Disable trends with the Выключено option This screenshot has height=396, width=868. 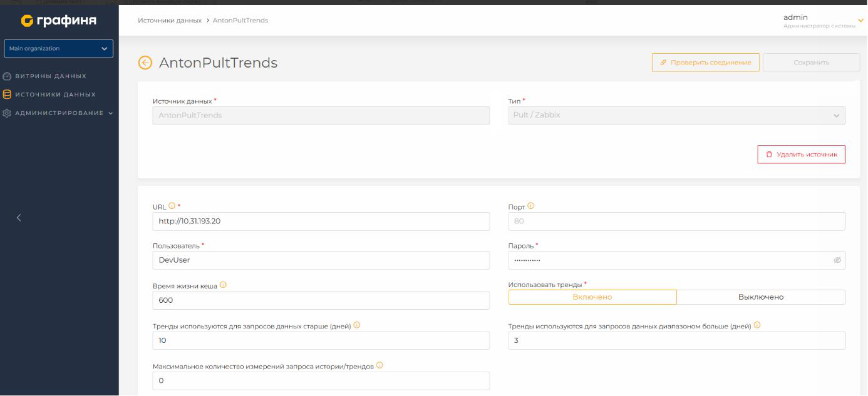click(761, 297)
